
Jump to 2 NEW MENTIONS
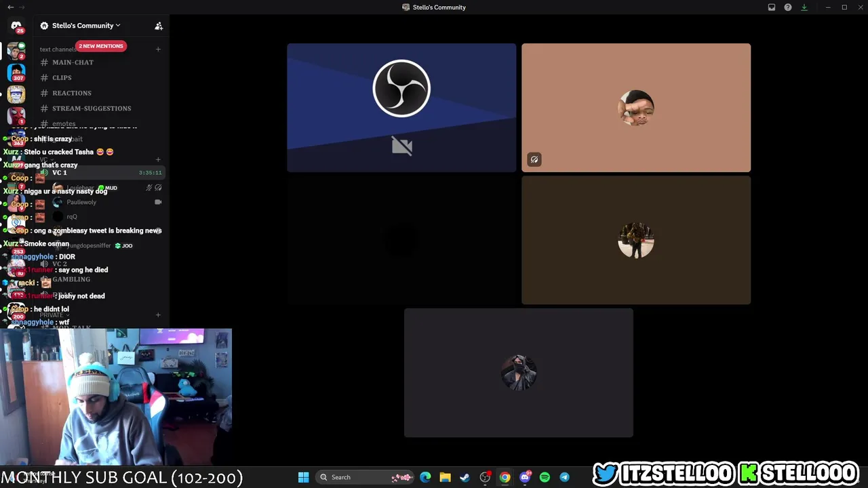click(101, 46)
